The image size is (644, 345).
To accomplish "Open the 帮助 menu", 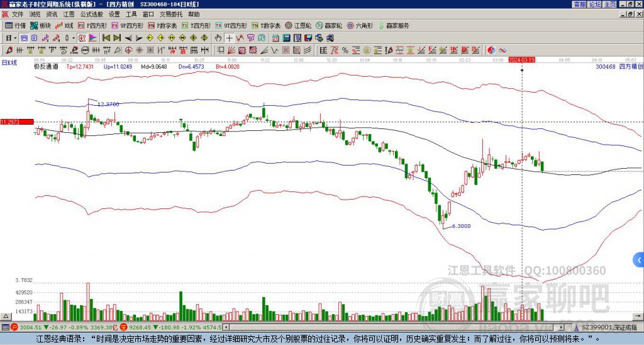I will click(x=194, y=14).
